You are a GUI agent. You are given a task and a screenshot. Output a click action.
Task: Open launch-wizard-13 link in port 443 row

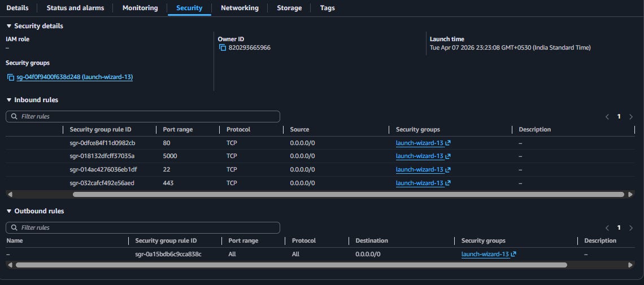click(419, 183)
